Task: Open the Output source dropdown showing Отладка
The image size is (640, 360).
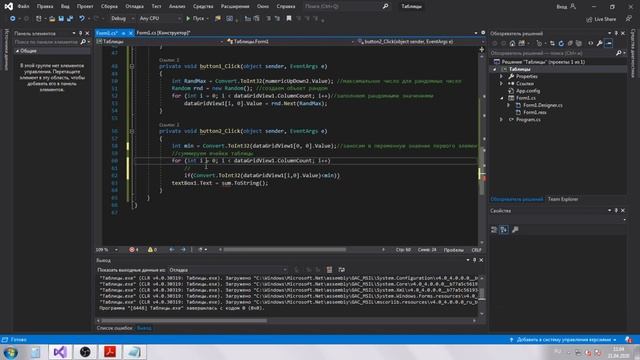Action: (x=227, y=270)
